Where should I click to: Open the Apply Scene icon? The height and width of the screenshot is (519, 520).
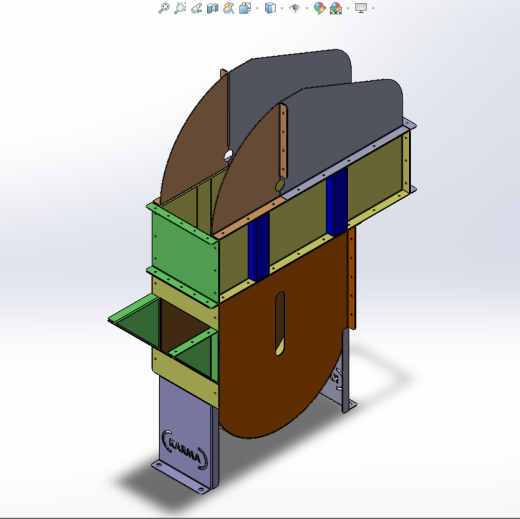click(336, 8)
